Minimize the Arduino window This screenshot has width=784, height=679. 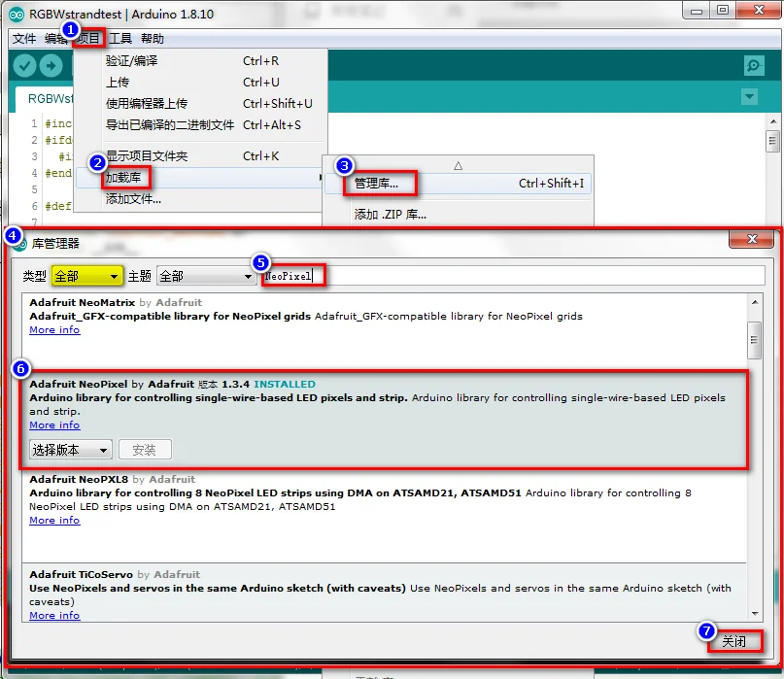696,11
